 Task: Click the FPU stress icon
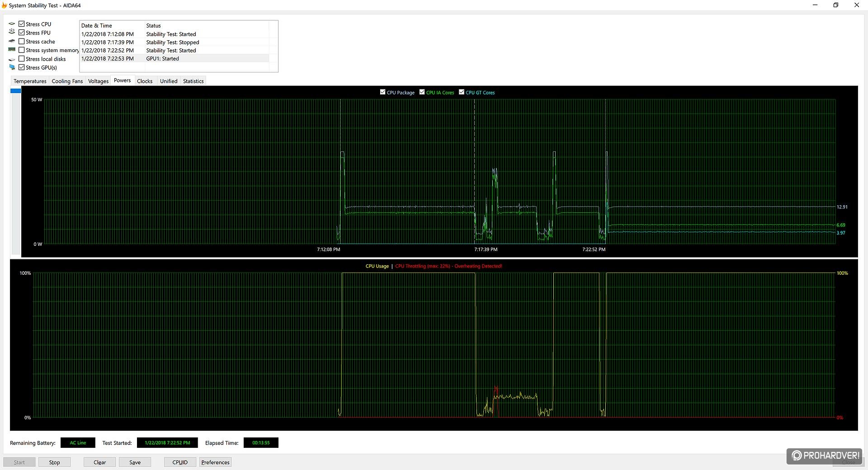tap(12, 32)
